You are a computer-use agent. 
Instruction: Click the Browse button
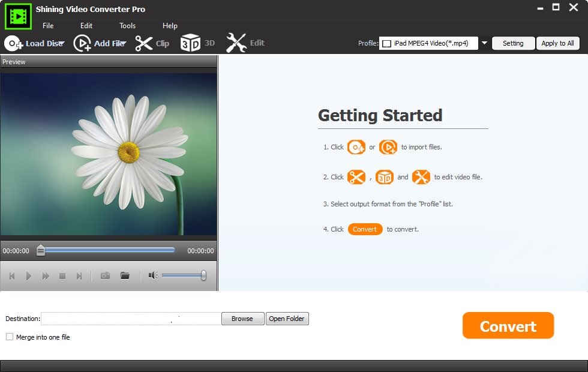pos(242,319)
